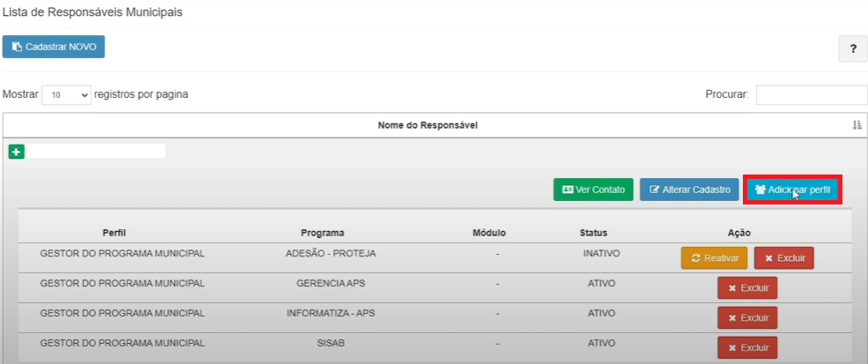Reativar the ADESÃO - PROTEJA profile
Screen dimensions: 868x364
pyautogui.click(x=714, y=258)
